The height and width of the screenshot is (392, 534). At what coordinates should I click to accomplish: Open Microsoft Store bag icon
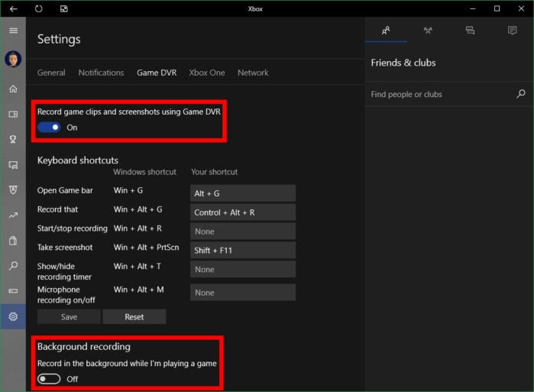coord(13,241)
